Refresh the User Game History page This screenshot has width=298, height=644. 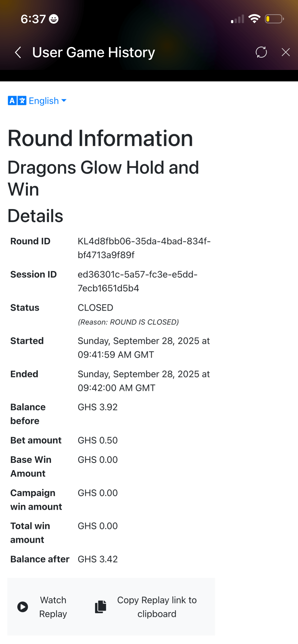pyautogui.click(x=261, y=52)
